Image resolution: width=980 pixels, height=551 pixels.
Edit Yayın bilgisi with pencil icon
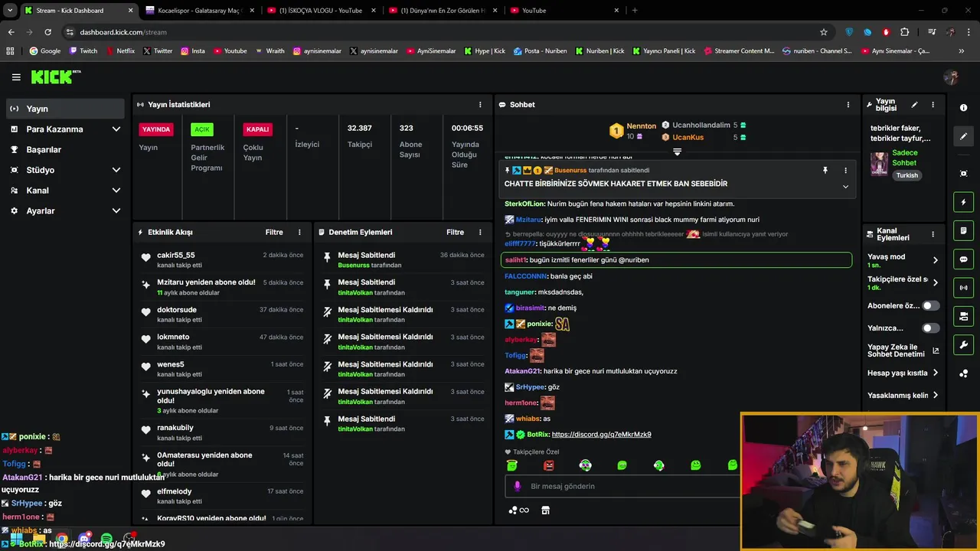[x=914, y=105]
